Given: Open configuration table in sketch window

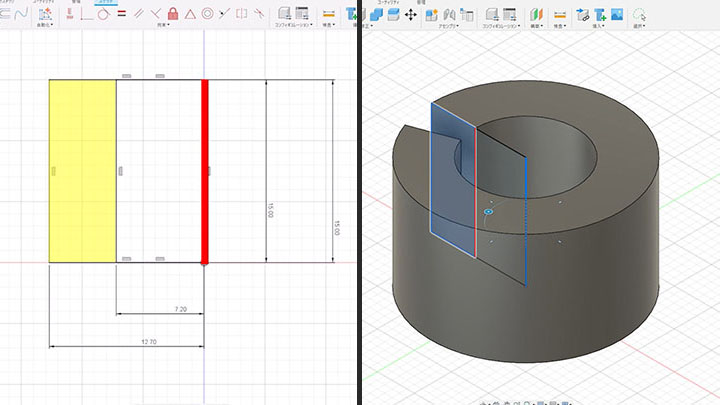Looking at the screenshot, I should coord(302,14).
